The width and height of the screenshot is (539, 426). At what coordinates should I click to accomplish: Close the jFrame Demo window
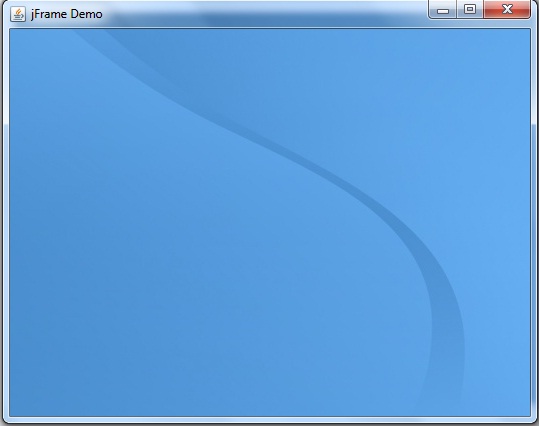click(x=507, y=9)
